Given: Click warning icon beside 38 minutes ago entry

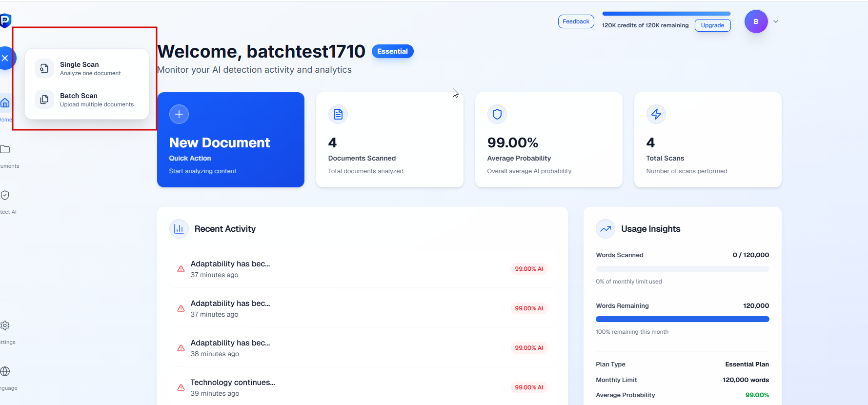Looking at the screenshot, I should click(181, 348).
